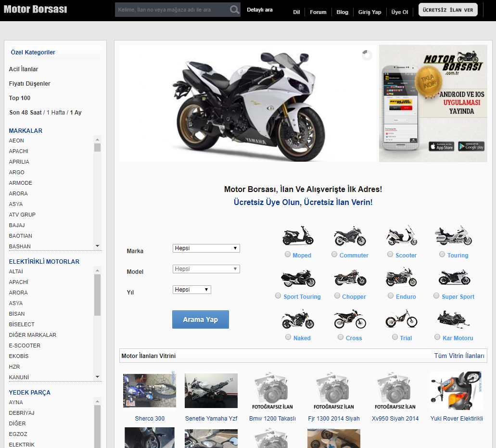Image resolution: width=496 pixels, height=448 pixels.
Task: Open the Acil İlanlar category
Action: coord(24,69)
